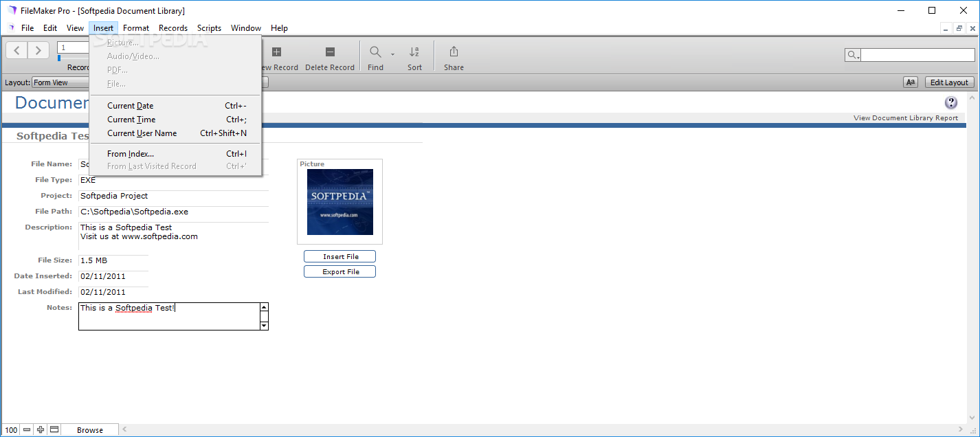Click the File Path field
The image size is (980, 437).
pyautogui.click(x=173, y=212)
